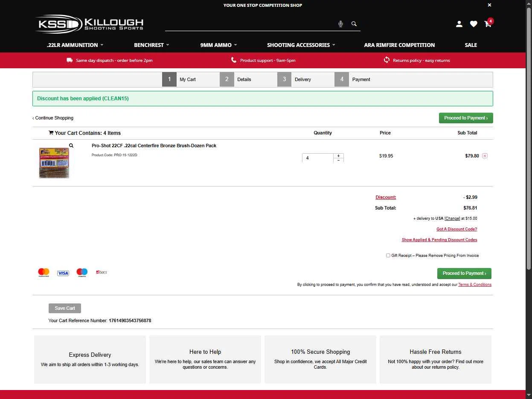Open ARA Rimfire Competition page
The image size is (532, 399).
pos(399,45)
